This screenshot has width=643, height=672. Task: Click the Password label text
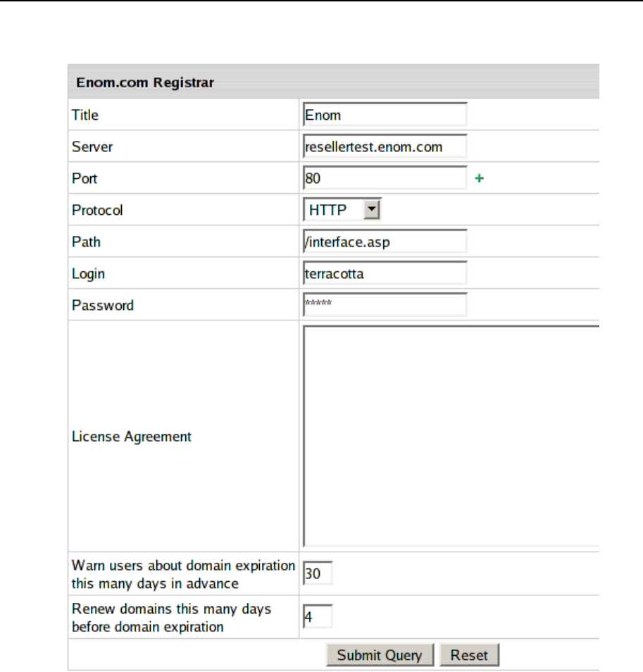pyautogui.click(x=103, y=306)
